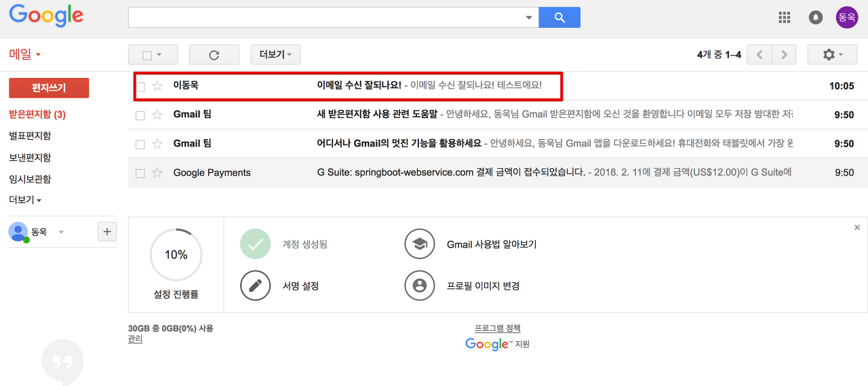Open the Google apps grid

(x=785, y=18)
